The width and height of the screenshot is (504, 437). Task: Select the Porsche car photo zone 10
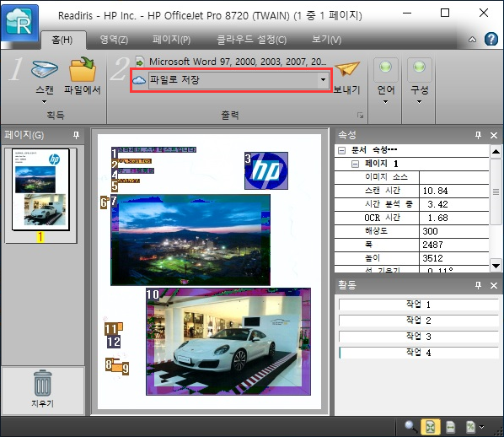pyautogui.click(x=228, y=342)
